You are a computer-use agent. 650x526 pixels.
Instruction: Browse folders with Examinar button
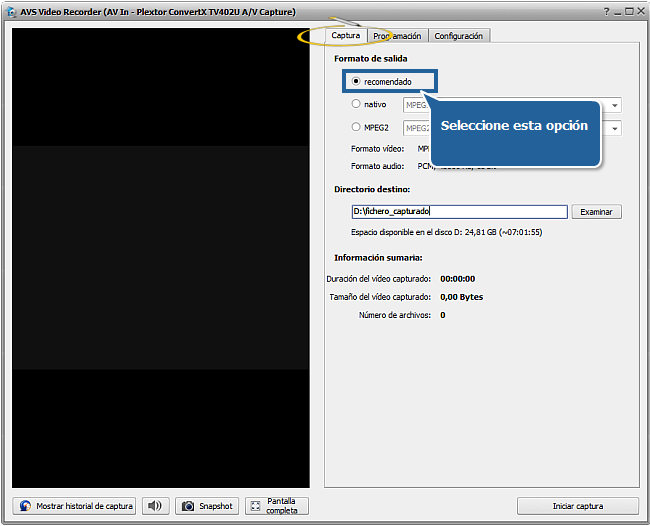pos(597,212)
